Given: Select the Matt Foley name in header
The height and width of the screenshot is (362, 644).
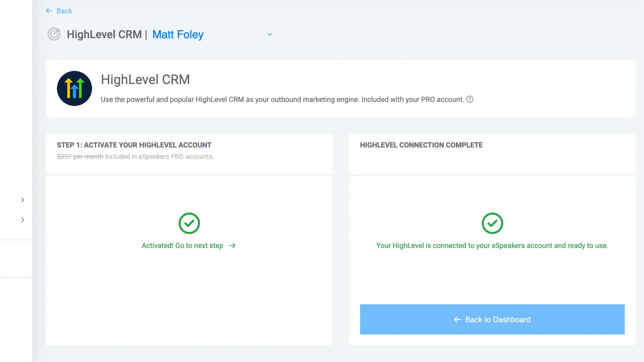Looking at the screenshot, I should [x=178, y=35].
